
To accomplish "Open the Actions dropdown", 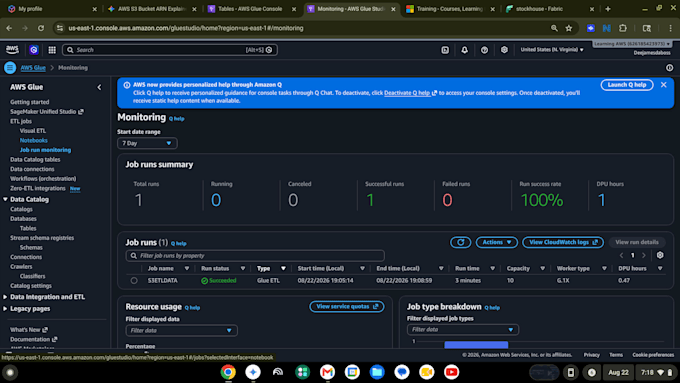I will (x=497, y=242).
